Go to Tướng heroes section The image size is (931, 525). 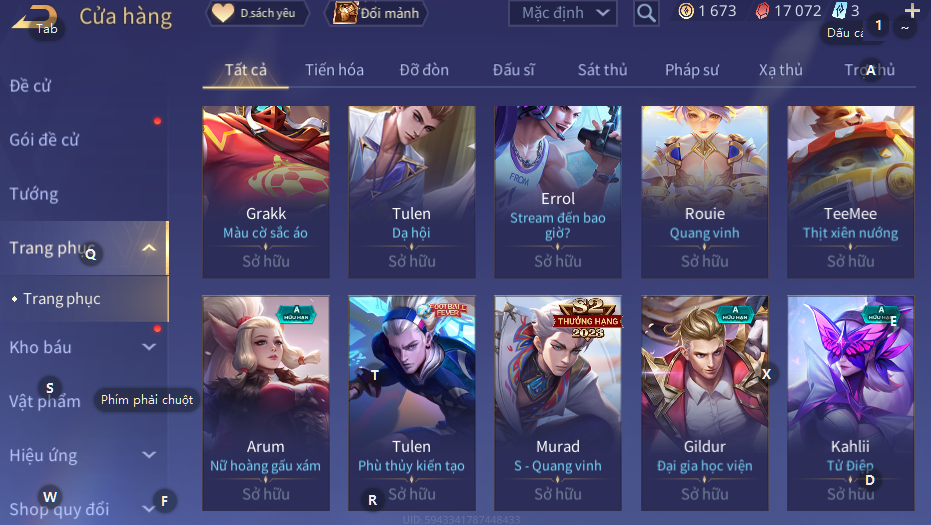tap(34, 194)
